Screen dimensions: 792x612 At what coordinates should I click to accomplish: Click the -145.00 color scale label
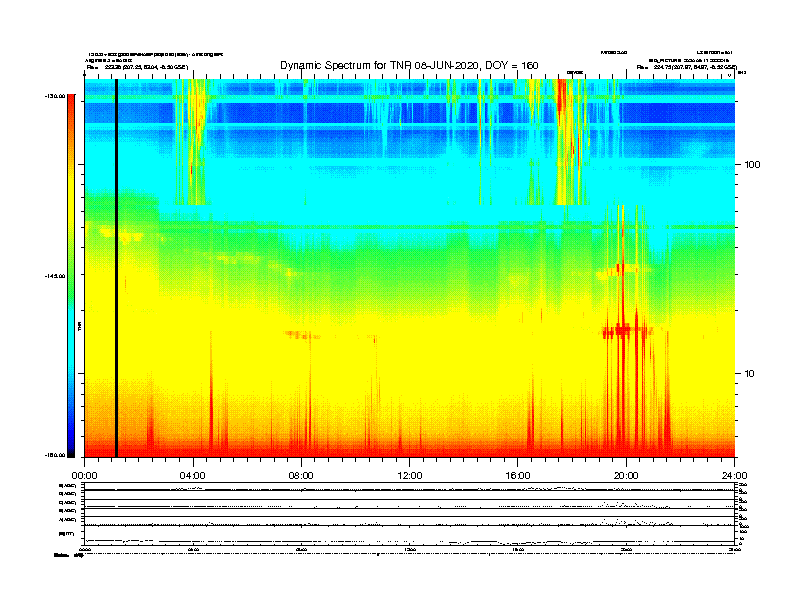click(55, 276)
